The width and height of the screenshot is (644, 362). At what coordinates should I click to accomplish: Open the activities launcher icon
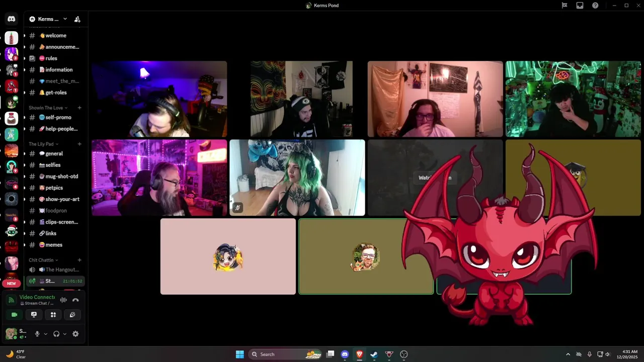53,315
